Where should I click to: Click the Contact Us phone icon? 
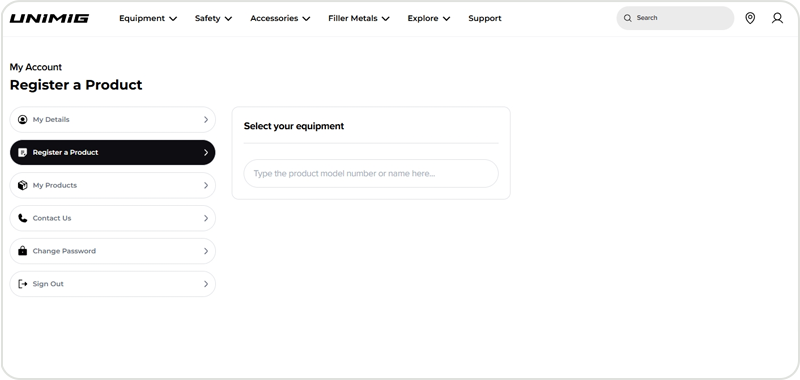tap(22, 218)
